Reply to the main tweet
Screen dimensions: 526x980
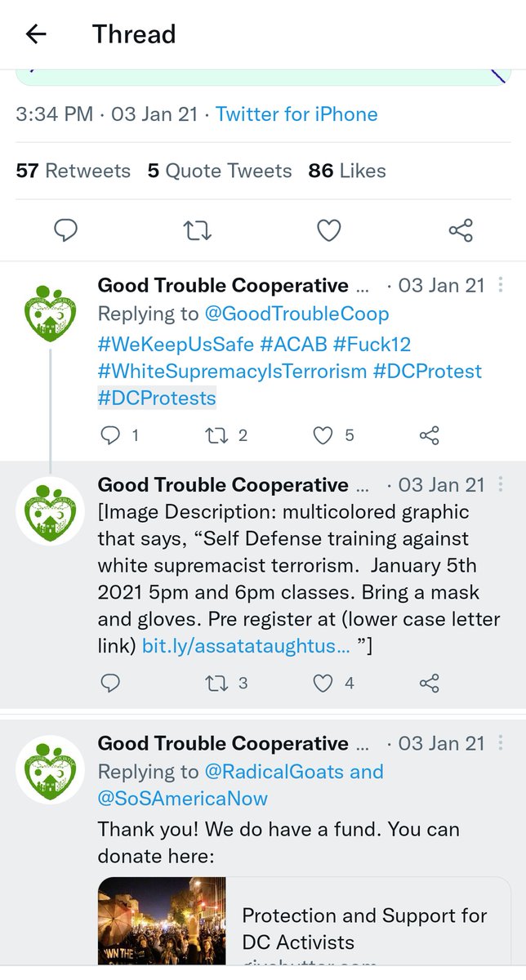coord(65,231)
